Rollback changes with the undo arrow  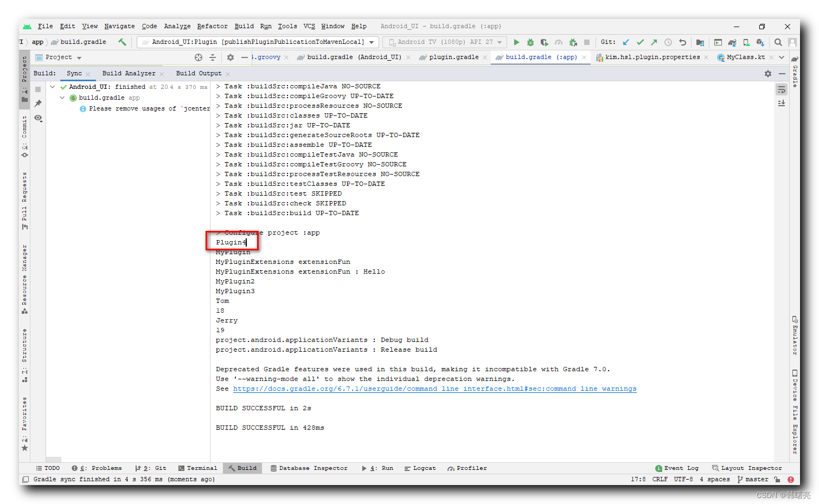point(682,42)
